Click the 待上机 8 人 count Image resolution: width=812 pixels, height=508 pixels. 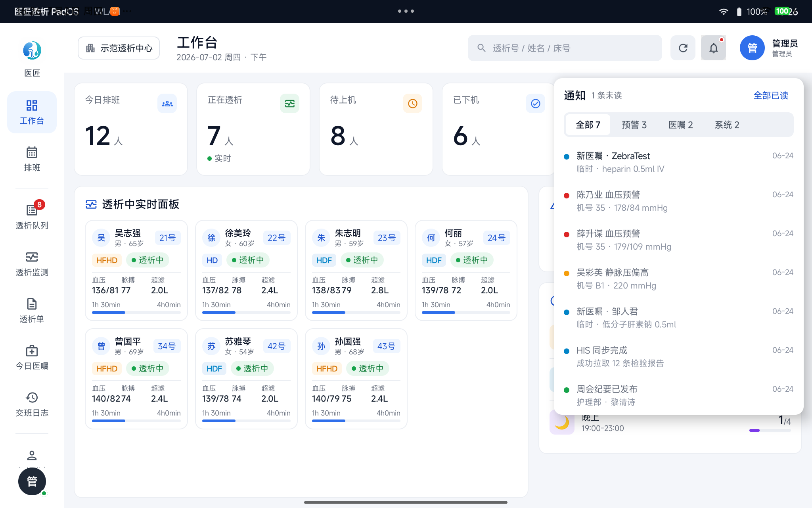click(x=344, y=136)
